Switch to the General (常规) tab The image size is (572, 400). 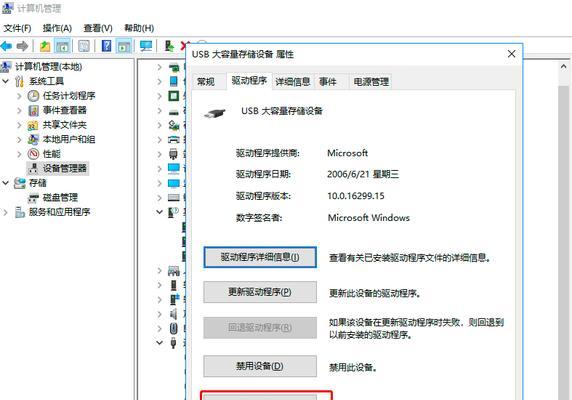click(206, 82)
